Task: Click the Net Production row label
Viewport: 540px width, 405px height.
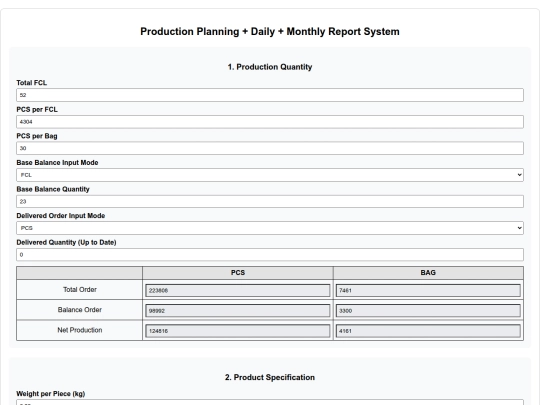Action: click(80, 330)
